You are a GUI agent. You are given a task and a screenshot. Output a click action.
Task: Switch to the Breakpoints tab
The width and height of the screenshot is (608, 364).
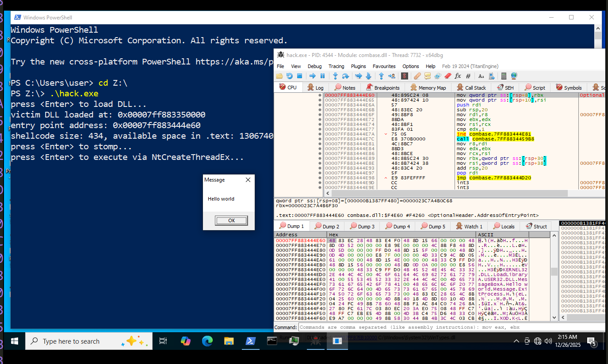pyautogui.click(x=383, y=87)
